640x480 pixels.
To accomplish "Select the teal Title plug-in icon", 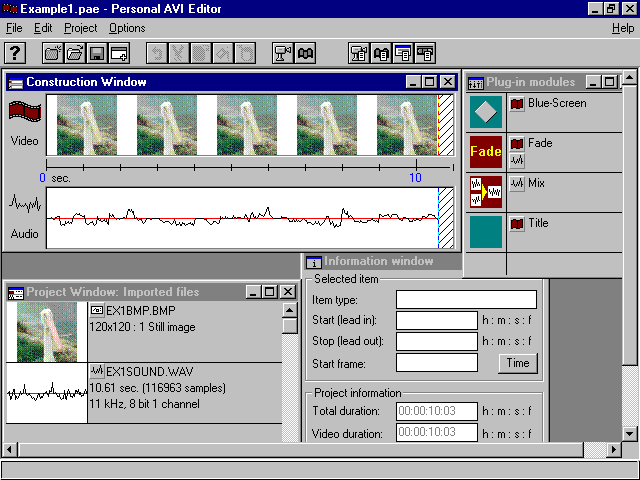I will (486, 232).
